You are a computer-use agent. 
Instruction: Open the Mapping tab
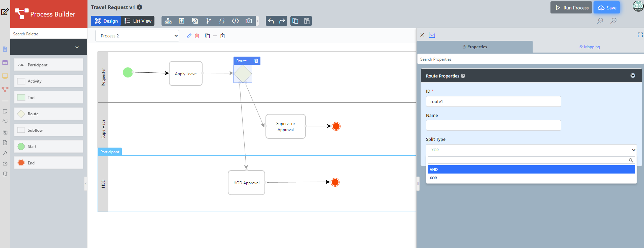589,47
